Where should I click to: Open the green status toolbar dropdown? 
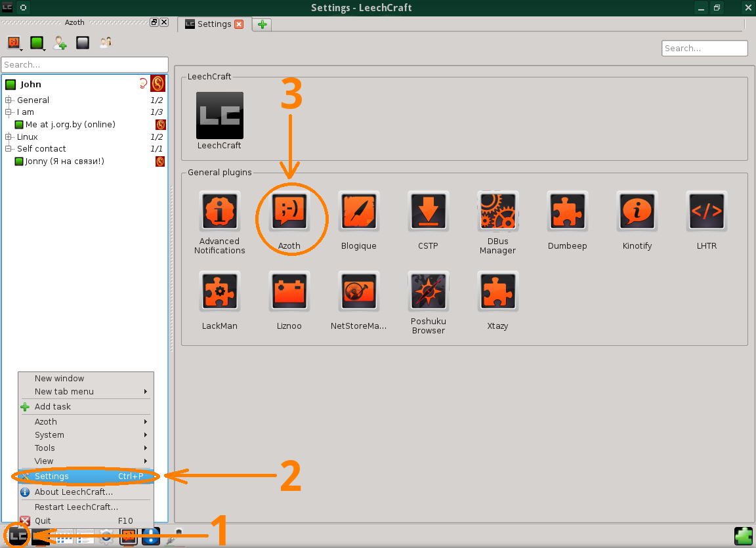[x=37, y=43]
